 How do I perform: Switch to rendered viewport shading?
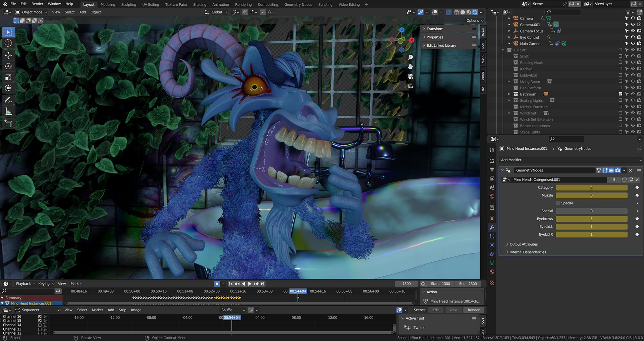(x=475, y=12)
